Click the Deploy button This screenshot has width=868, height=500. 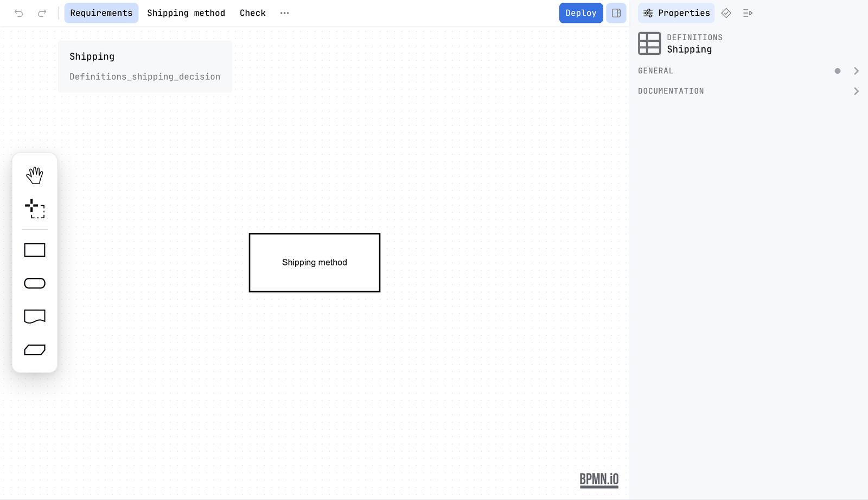tap(581, 13)
